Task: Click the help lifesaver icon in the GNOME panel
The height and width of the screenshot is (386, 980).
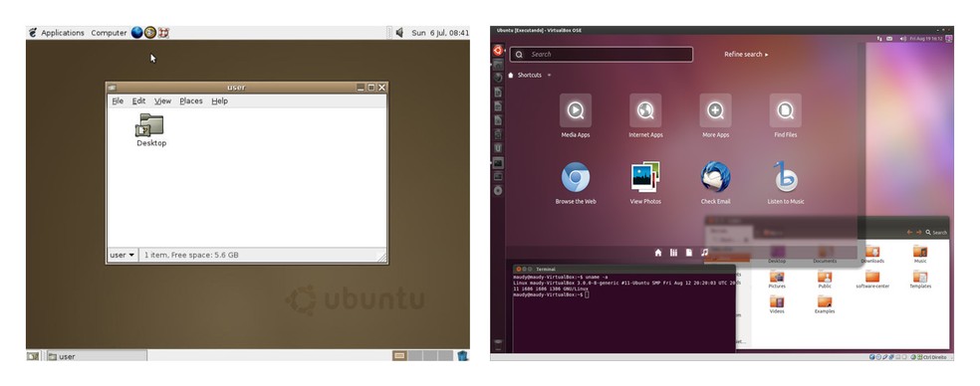Action: coord(163,33)
